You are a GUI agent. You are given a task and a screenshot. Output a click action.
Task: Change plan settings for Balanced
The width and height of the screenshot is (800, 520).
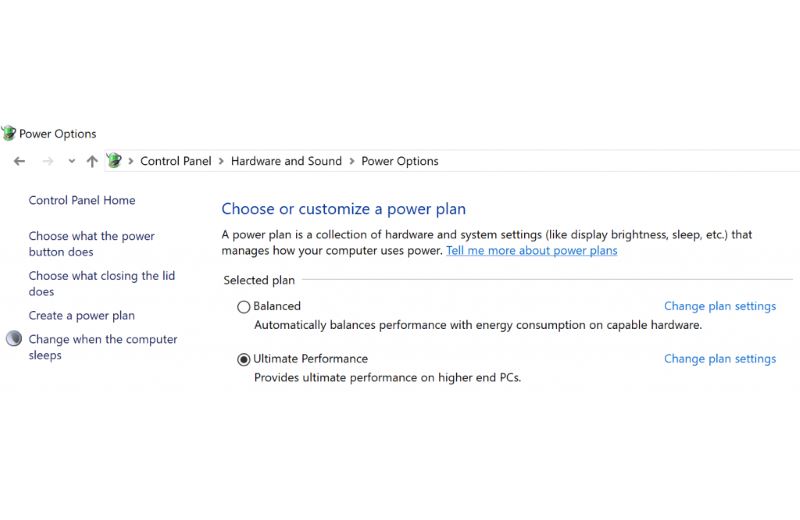[x=719, y=307]
